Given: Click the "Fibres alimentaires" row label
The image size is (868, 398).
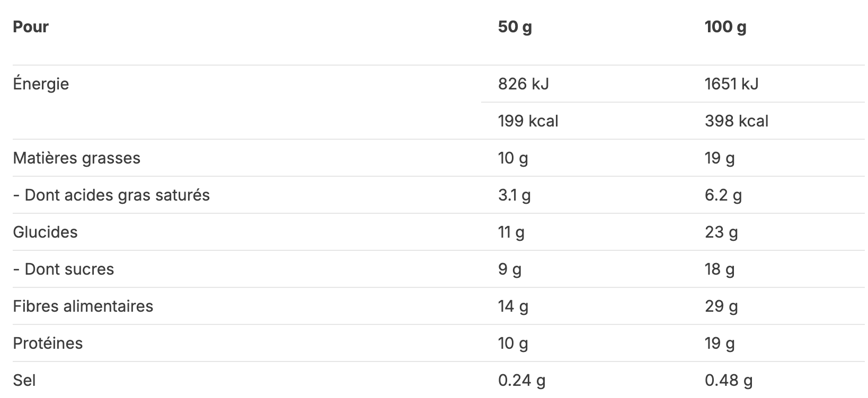Looking at the screenshot, I should pos(83,306).
